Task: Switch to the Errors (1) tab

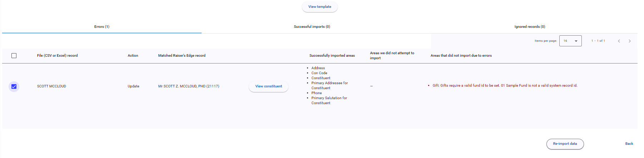Action: [x=102, y=27]
